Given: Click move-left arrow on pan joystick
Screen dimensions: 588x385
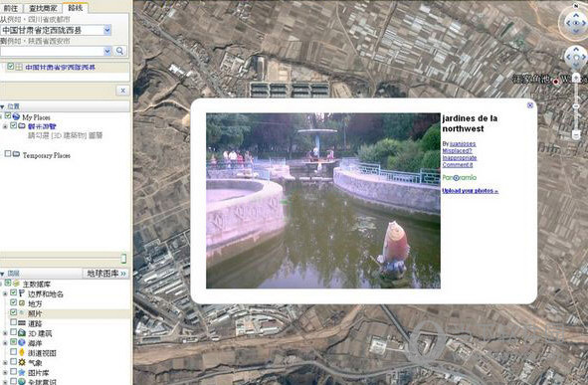Looking at the screenshot, I should (568, 57).
